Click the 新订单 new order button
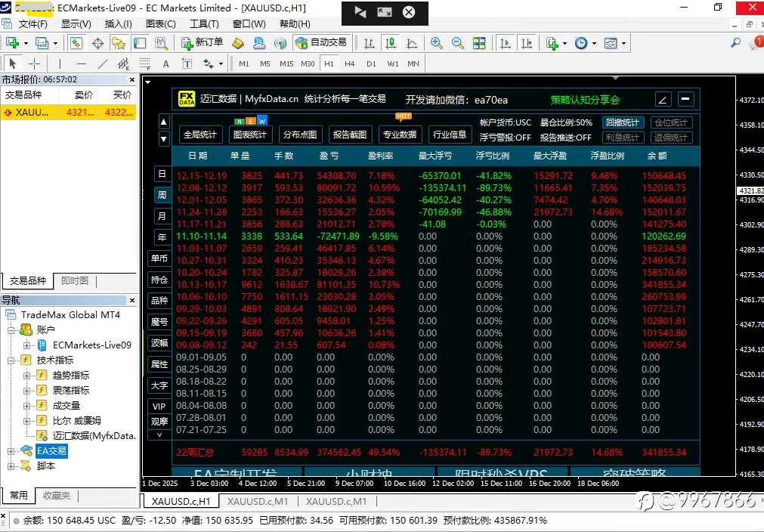This screenshot has width=764, height=532. pos(202,43)
